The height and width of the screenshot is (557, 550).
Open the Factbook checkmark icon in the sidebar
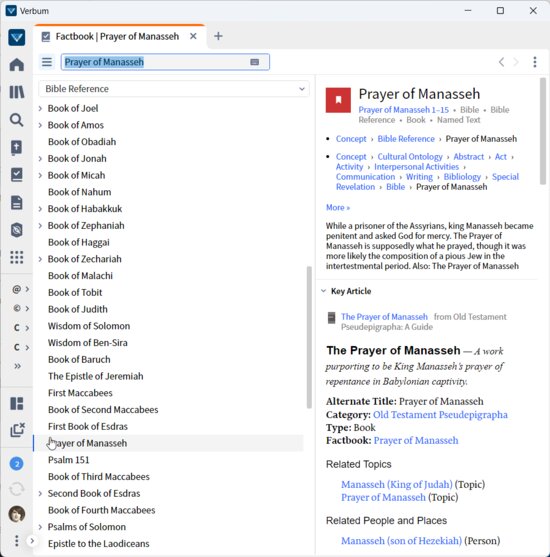click(x=17, y=175)
